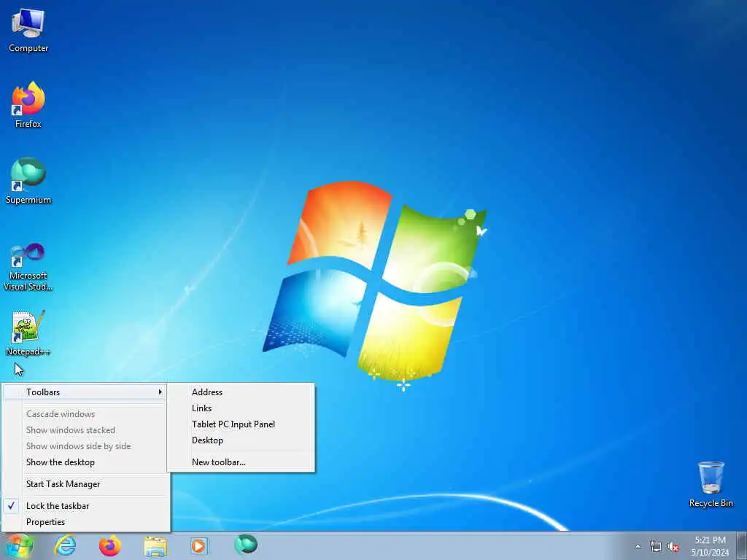Enable the Desktop toolbar
This screenshot has width=747, height=560.
point(241,440)
